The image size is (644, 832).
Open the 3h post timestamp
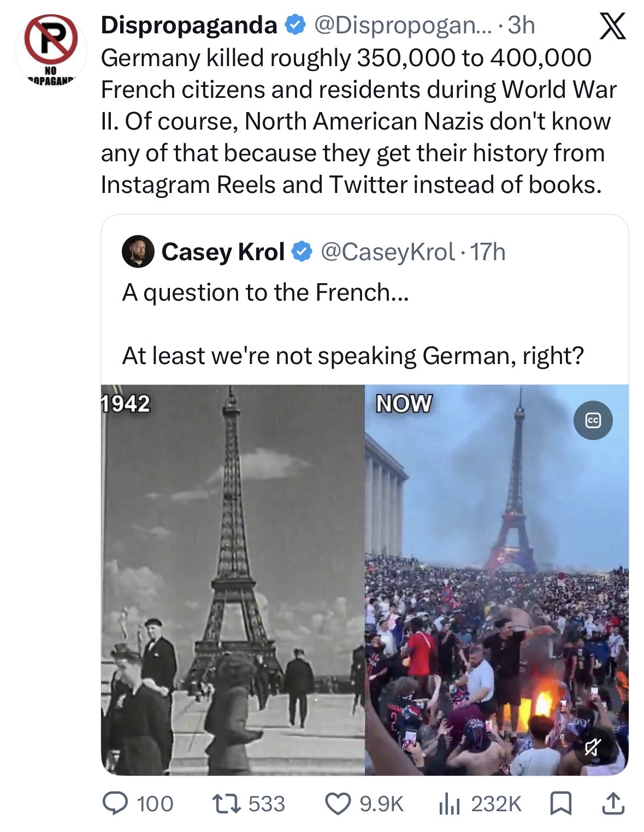click(521, 25)
